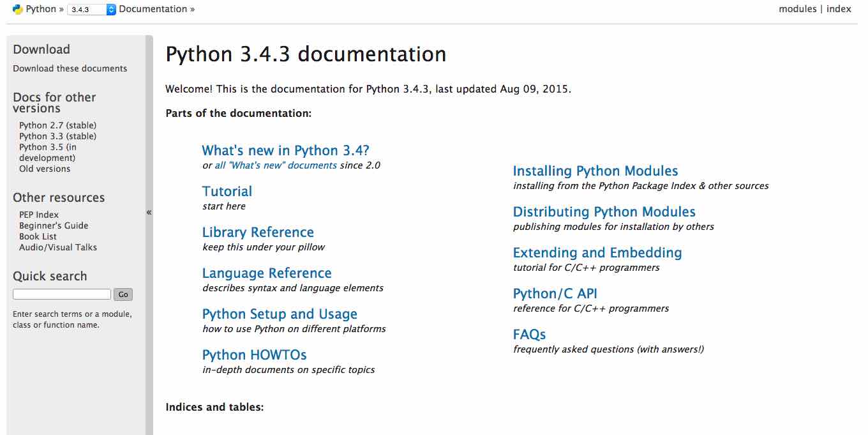
Task: Click 'how to use Python on different platforms'
Action: point(294,329)
